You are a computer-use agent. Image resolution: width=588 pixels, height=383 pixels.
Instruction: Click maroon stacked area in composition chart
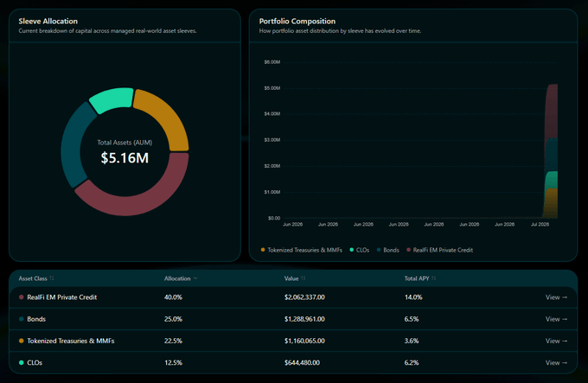coord(552,111)
